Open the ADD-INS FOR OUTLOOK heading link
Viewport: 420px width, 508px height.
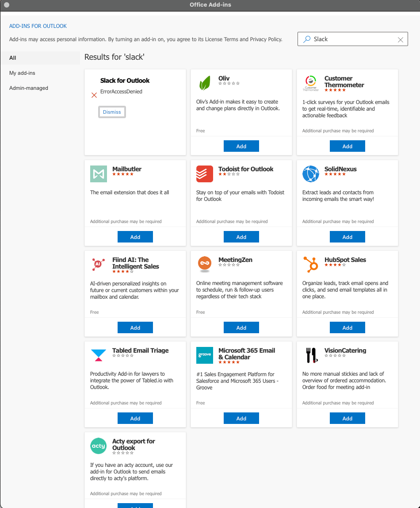coord(38,26)
